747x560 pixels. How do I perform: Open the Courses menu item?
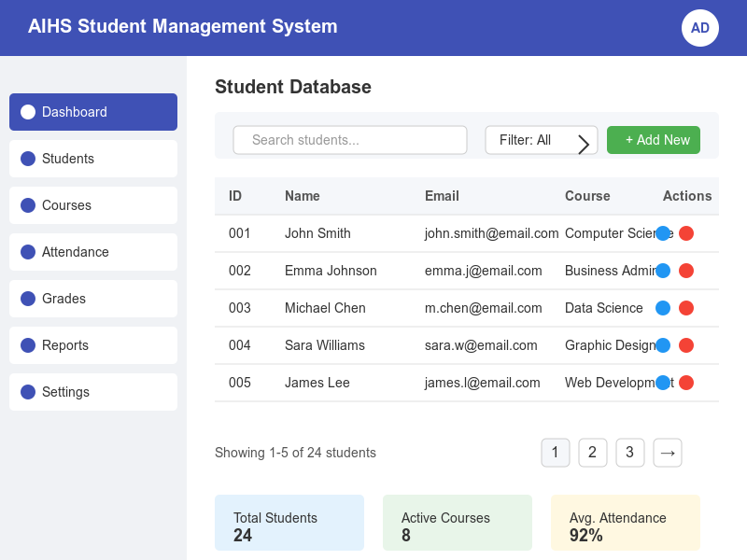coord(93,205)
